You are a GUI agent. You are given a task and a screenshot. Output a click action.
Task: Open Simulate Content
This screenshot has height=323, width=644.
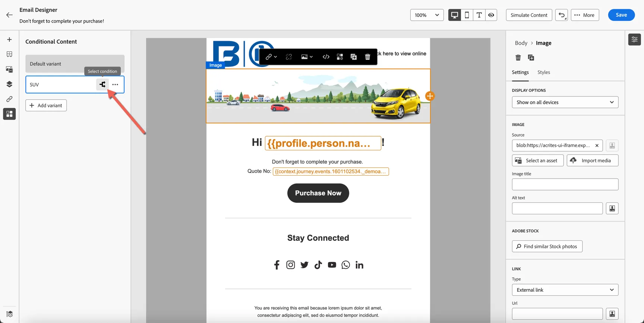coord(529,15)
